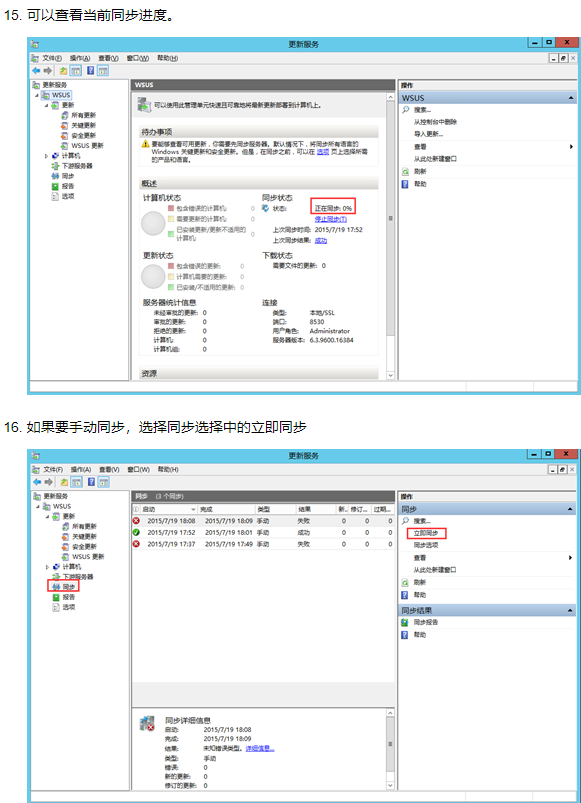Click 从控制台中删除 in upper actions pane
Screen dimensions: 581x803
click(x=435, y=122)
